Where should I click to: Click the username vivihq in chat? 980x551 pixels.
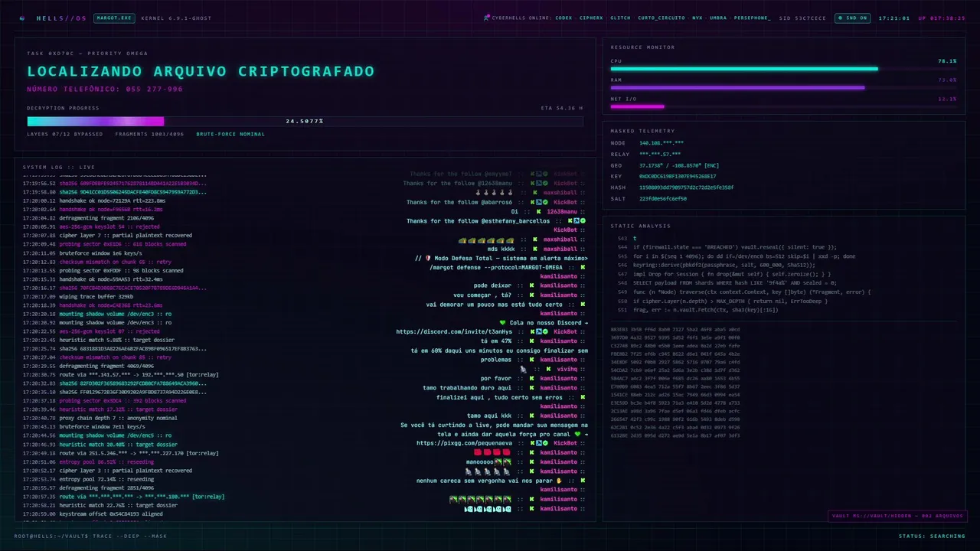pos(567,369)
